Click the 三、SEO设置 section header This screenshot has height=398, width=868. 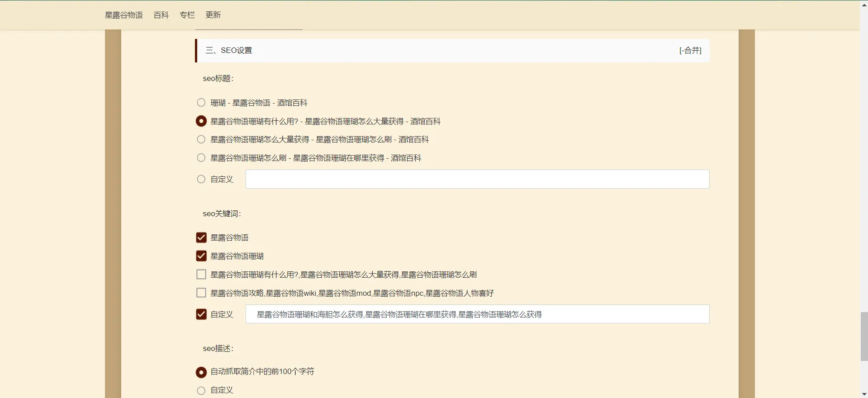tap(452, 50)
